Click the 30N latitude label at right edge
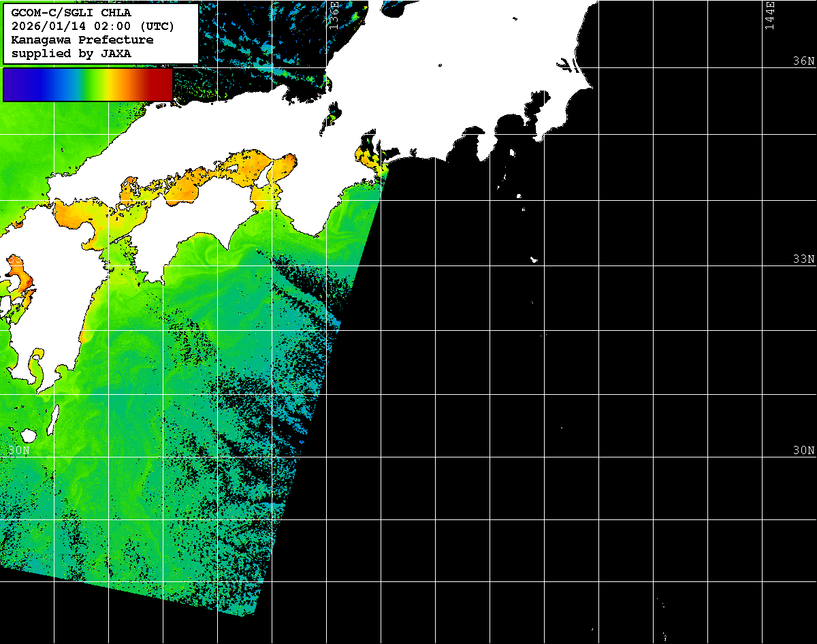817x644 pixels. 803,450
